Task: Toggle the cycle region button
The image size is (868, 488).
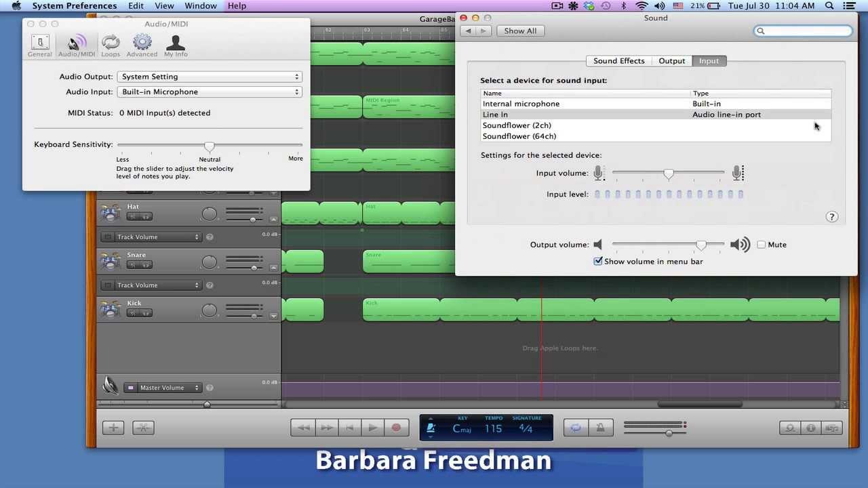Action: point(576,428)
